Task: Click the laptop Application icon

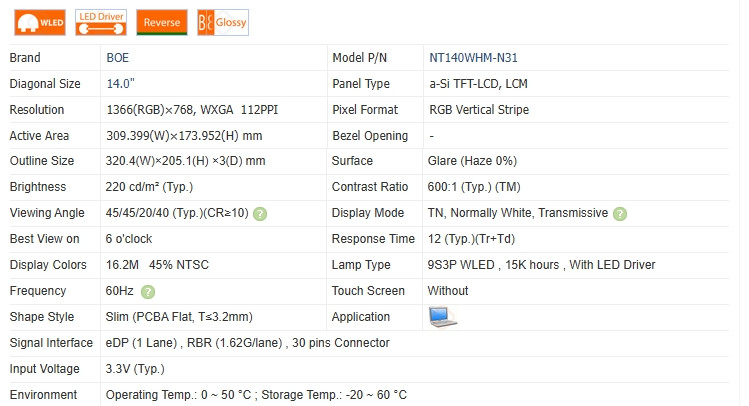Action: tap(442, 317)
